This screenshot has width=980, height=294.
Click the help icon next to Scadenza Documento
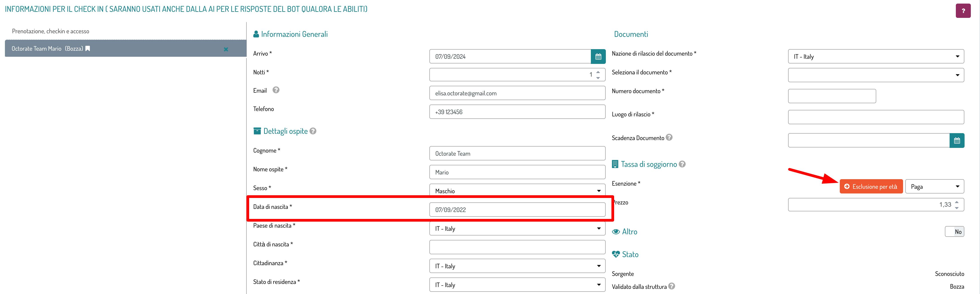(x=669, y=137)
